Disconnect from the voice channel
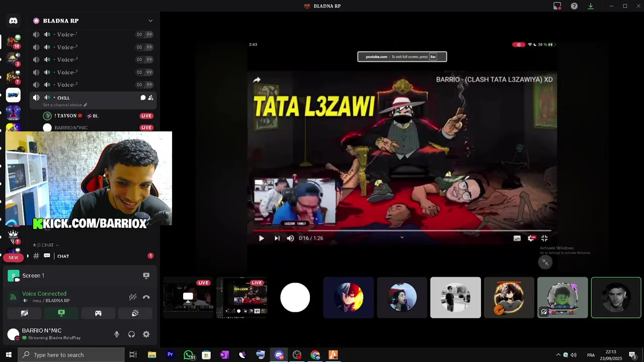The image size is (644, 362). [x=146, y=297]
